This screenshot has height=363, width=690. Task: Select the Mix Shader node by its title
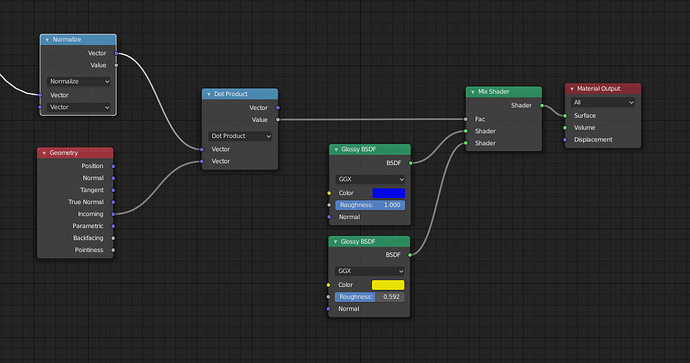pyautogui.click(x=494, y=92)
